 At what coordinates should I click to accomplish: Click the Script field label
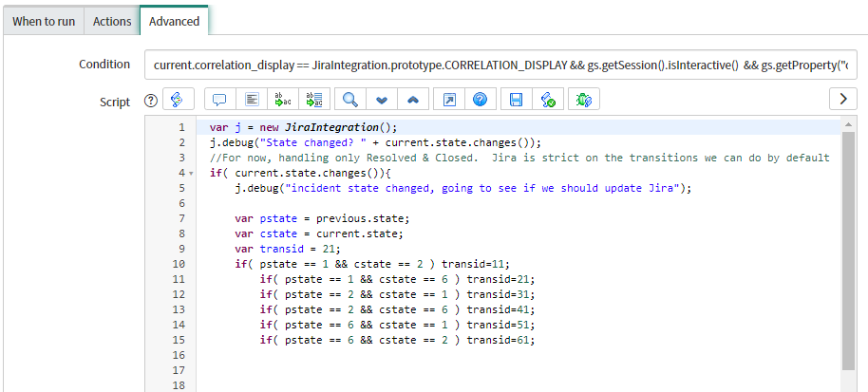115,103
